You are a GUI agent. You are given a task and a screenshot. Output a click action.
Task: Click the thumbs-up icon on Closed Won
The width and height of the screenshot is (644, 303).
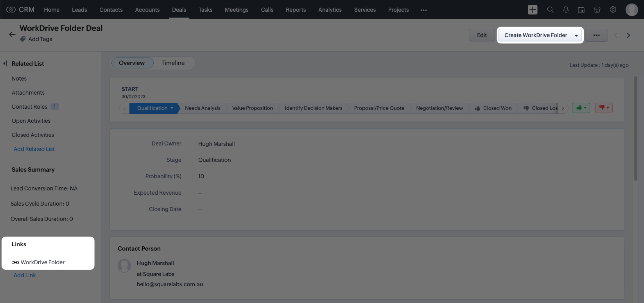pyautogui.click(x=477, y=108)
